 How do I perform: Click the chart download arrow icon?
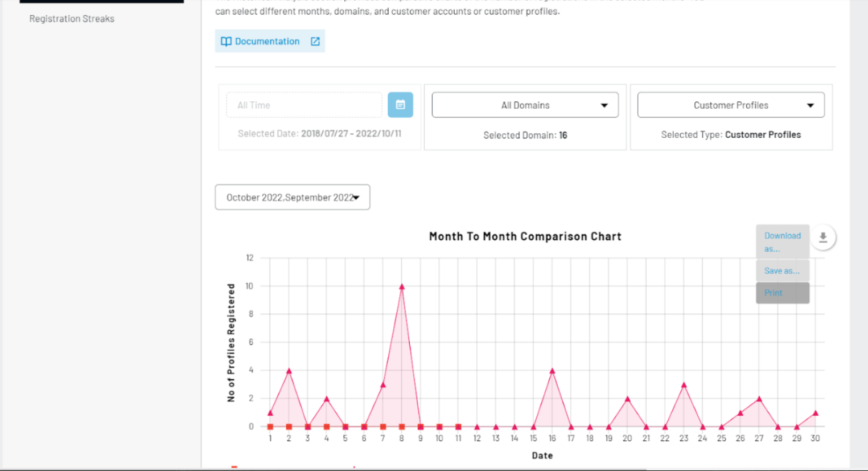pyautogui.click(x=822, y=237)
